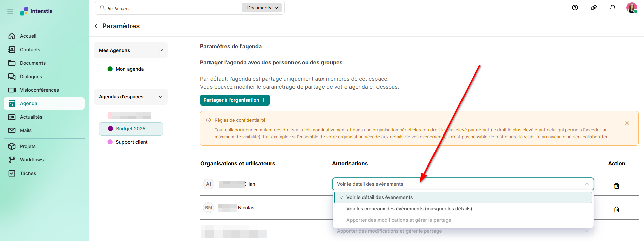Go back using the arrow beside Paramètres
The width and height of the screenshot is (644, 241).
tap(97, 26)
